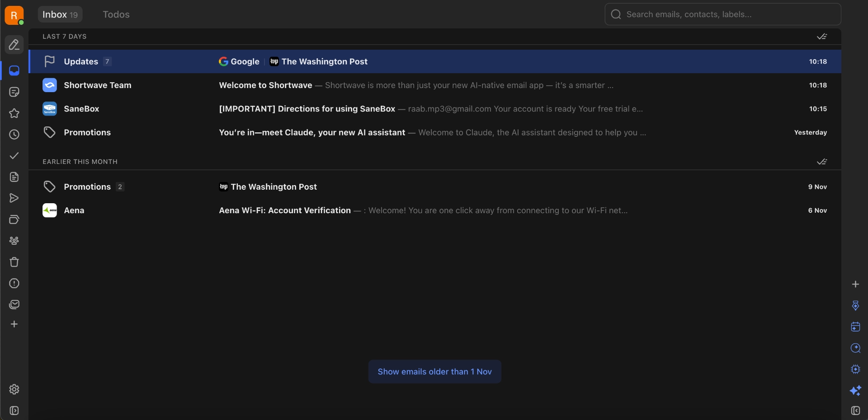Open Trash via the bin icon
This screenshot has width=868, height=420.
(14, 262)
